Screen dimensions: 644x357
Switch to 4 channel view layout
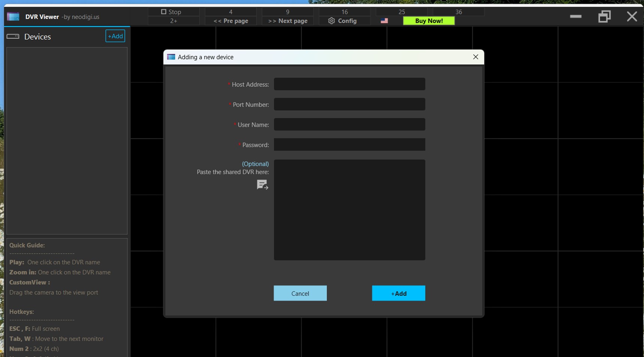[x=230, y=12]
